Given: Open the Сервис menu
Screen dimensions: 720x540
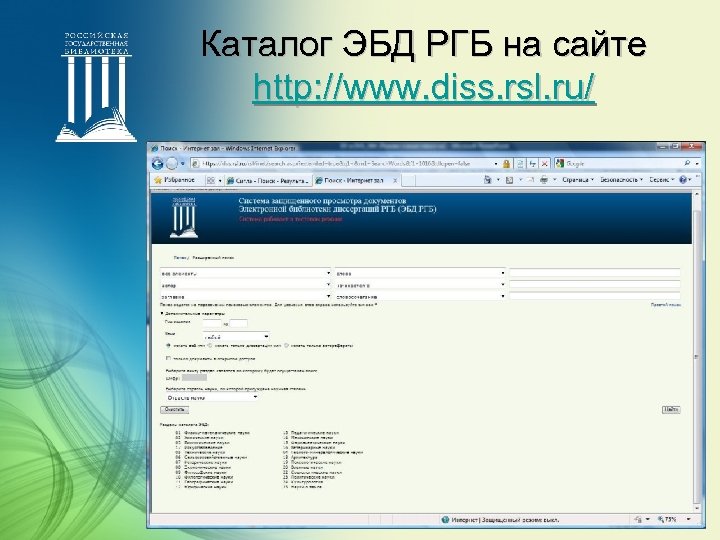Looking at the screenshot, I should point(662,180).
